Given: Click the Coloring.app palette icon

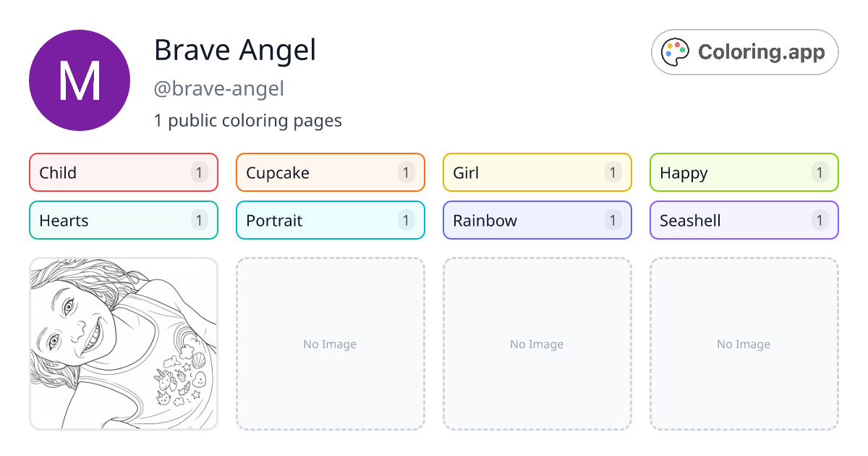Looking at the screenshot, I should pos(675,51).
